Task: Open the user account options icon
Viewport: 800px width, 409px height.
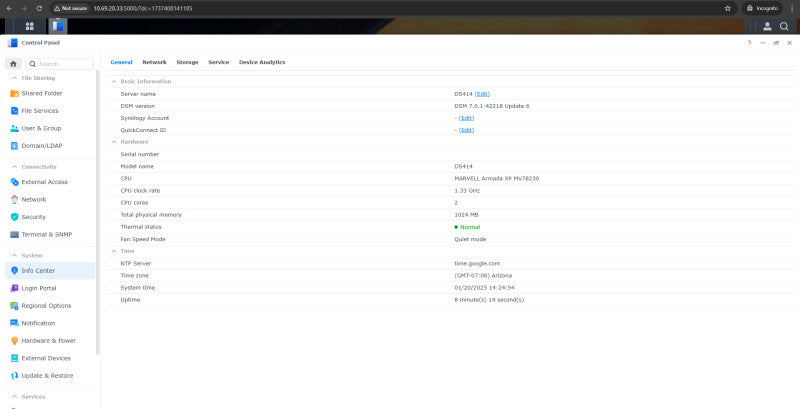Action: [x=767, y=26]
